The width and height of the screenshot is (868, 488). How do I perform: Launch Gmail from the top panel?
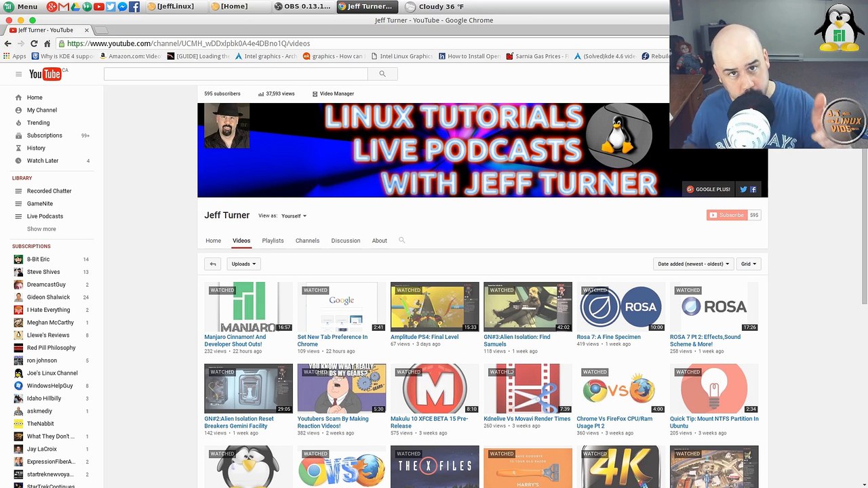[x=63, y=7]
